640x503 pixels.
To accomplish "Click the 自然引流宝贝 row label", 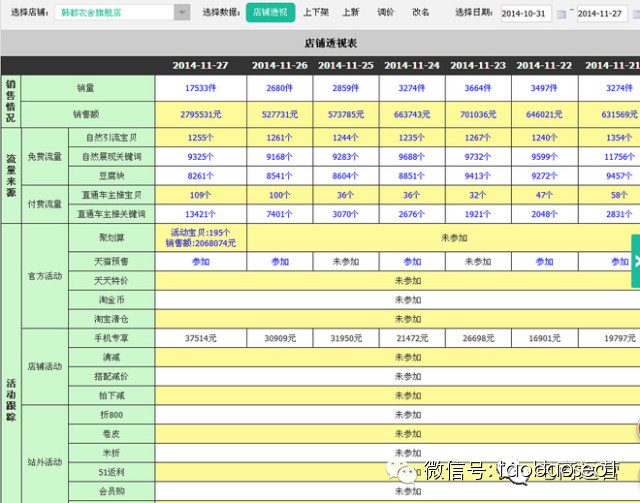I will tap(111, 138).
